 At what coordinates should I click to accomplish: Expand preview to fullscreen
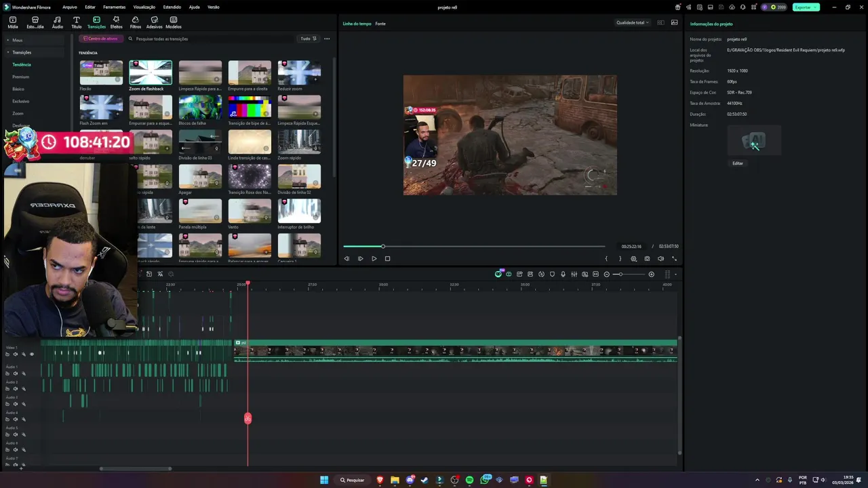(x=674, y=258)
